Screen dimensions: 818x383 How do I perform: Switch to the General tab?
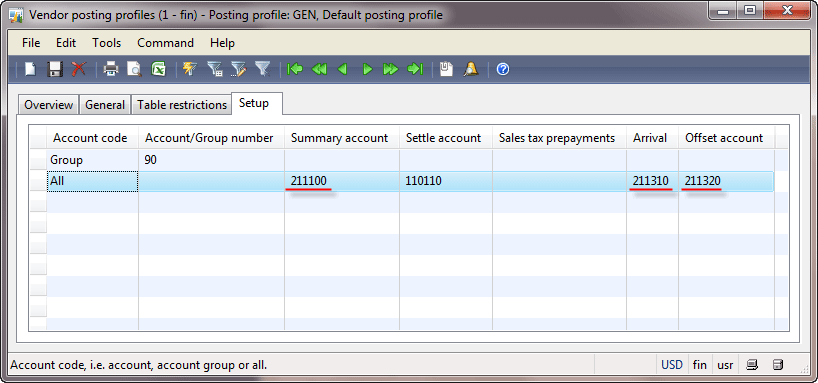pyautogui.click(x=105, y=105)
